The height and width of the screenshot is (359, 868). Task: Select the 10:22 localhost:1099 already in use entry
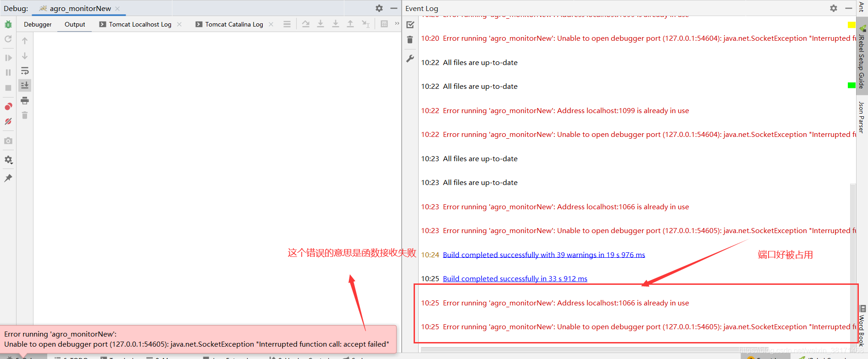click(x=555, y=110)
